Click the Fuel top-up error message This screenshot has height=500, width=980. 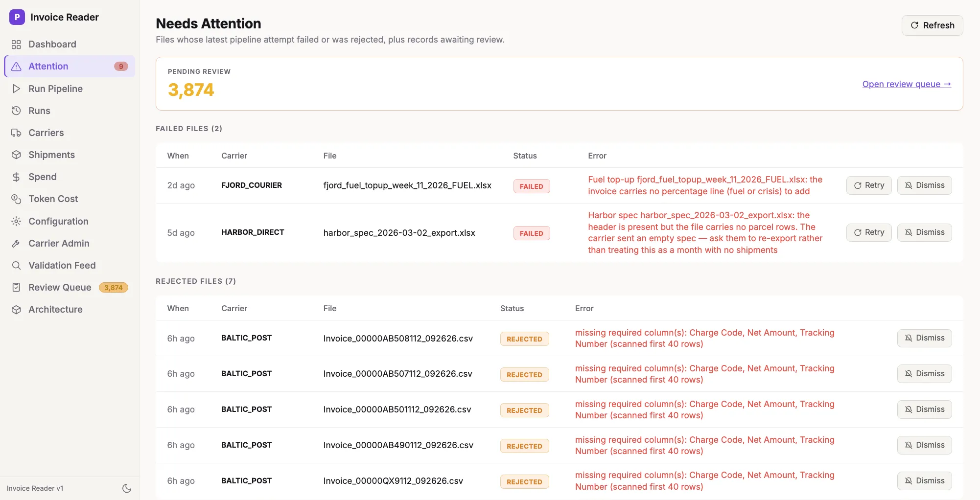pos(705,185)
